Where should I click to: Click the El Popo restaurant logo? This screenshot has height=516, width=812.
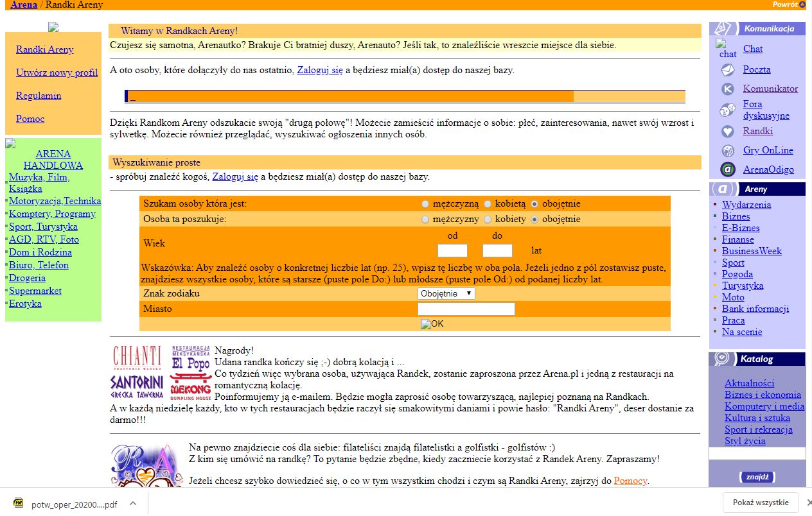(191, 357)
